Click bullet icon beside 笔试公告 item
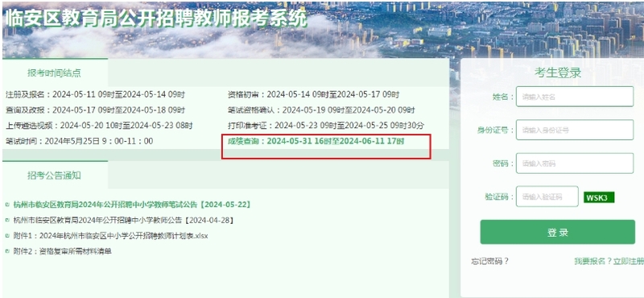Screen dimensions: 644x298 (7, 205)
